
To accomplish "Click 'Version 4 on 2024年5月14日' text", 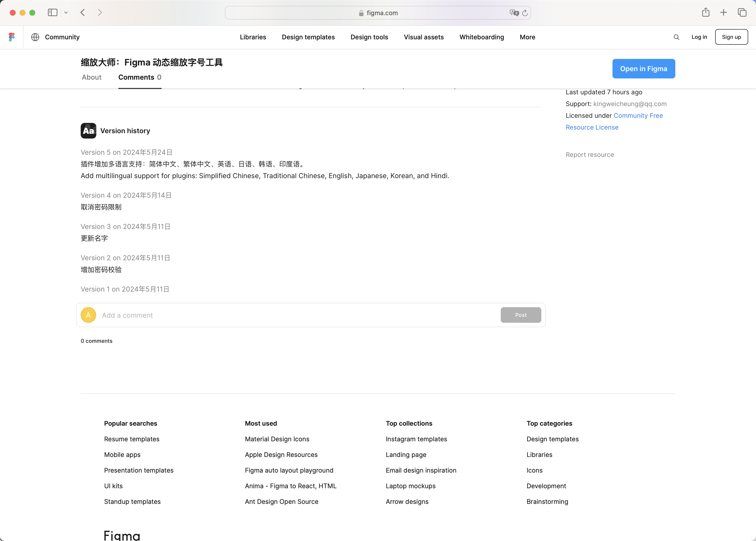I will pos(126,195).
